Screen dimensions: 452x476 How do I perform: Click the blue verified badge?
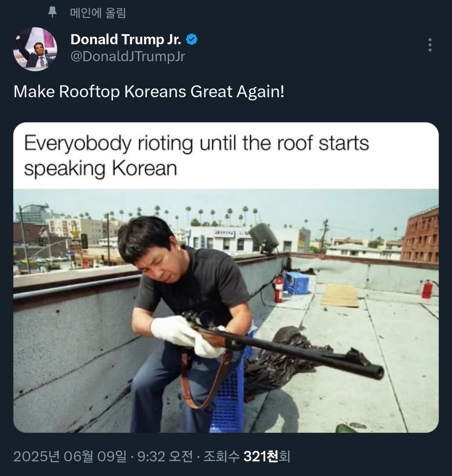coord(192,39)
